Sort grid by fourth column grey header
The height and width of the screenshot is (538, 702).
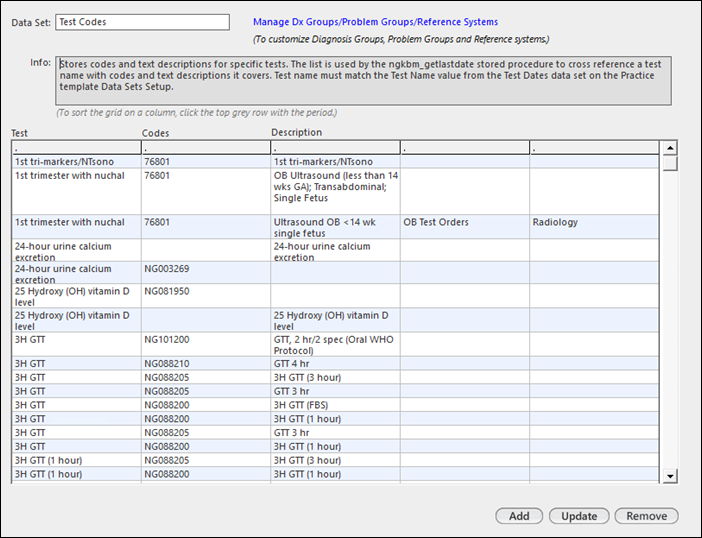tap(465, 148)
